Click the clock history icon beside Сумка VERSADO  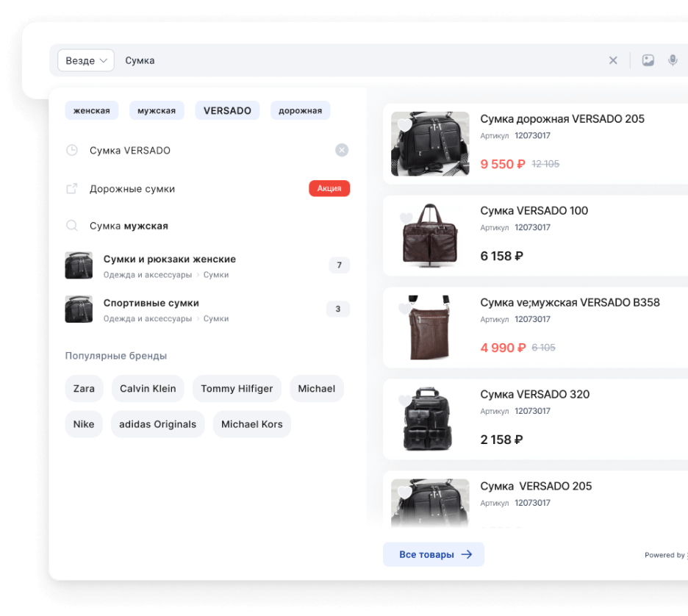[x=72, y=151]
